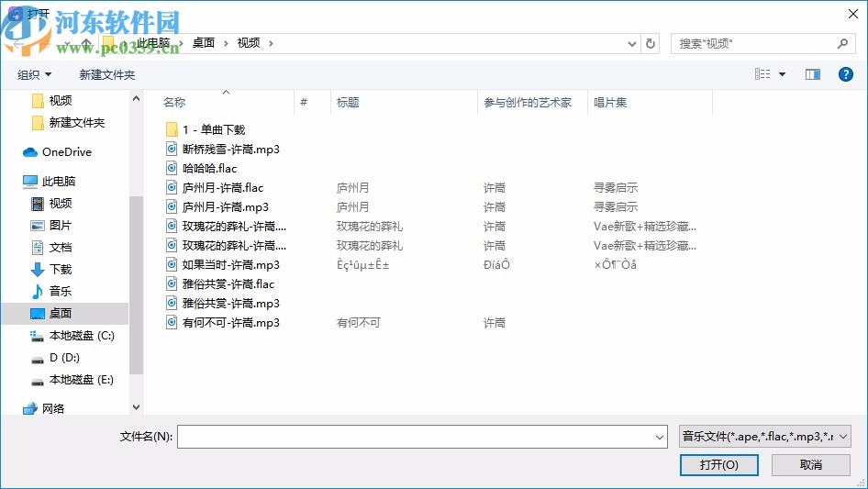The height and width of the screenshot is (489, 868).
Task: Expand the view options dropdown arrow
Action: point(782,74)
